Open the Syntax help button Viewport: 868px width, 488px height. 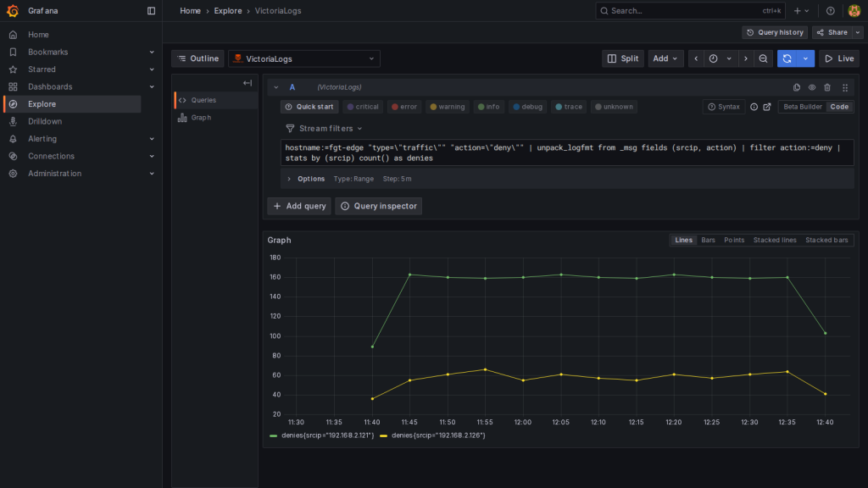(724, 107)
